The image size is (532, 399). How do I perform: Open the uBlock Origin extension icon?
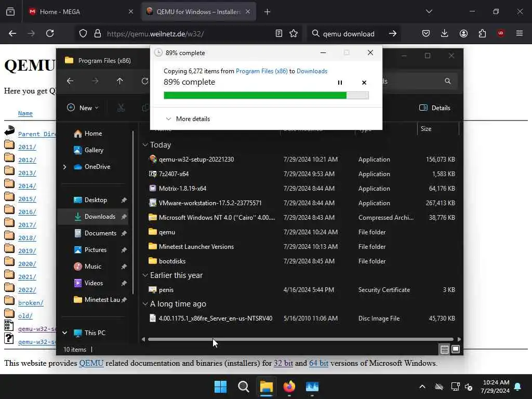tap(500, 33)
